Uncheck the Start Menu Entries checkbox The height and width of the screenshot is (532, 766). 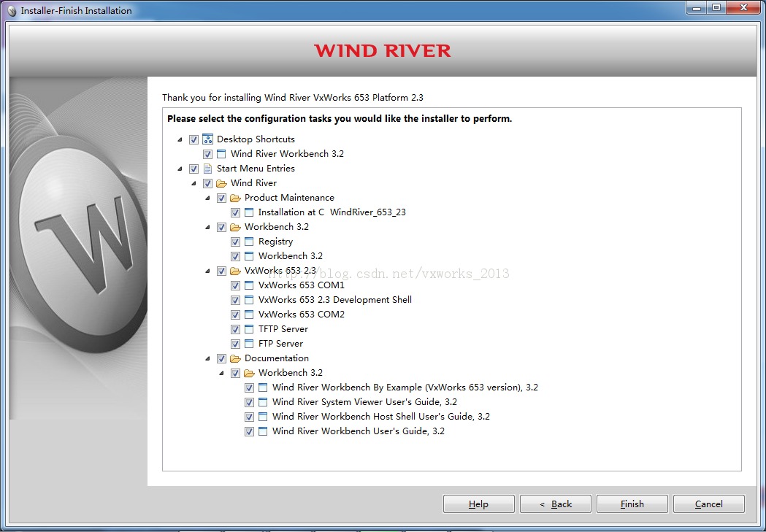pos(194,169)
